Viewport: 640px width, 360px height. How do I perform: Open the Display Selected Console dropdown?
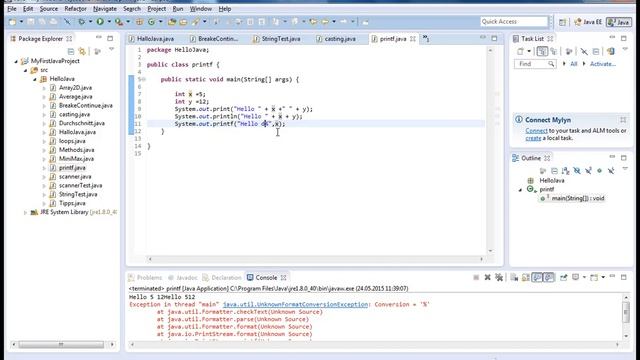pyautogui.click(x=584, y=278)
